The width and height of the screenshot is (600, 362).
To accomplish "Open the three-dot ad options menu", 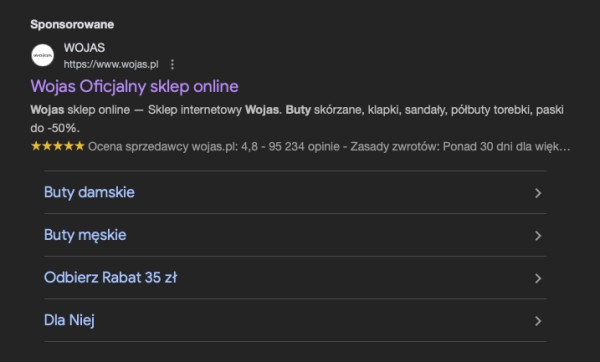I will point(172,64).
